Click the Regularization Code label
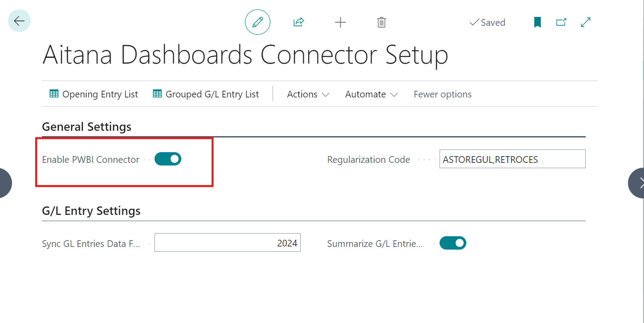 (x=368, y=159)
